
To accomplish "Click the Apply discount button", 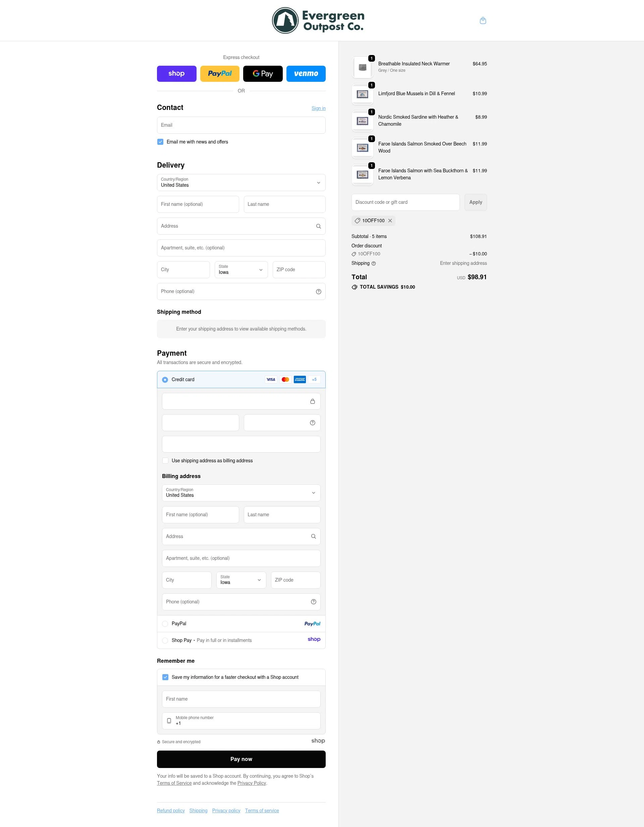I will (475, 202).
